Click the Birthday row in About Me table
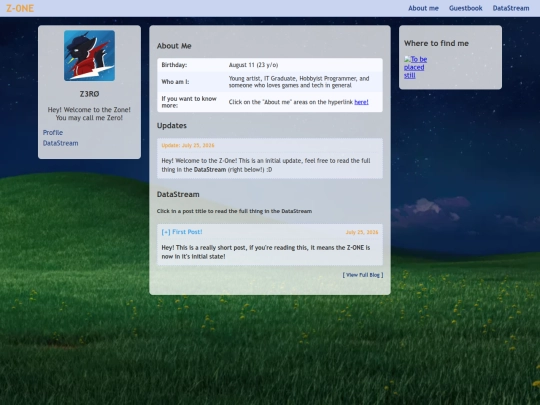Image resolution: width=540 pixels, height=405 pixels. [270, 65]
